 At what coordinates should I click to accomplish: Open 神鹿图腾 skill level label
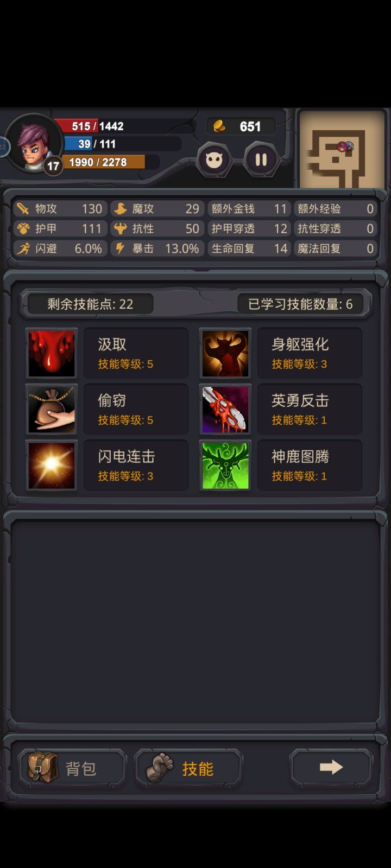(299, 476)
